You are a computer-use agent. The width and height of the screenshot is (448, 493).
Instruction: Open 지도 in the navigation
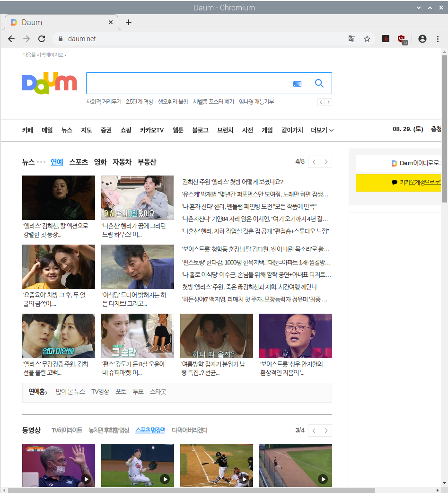(87, 130)
